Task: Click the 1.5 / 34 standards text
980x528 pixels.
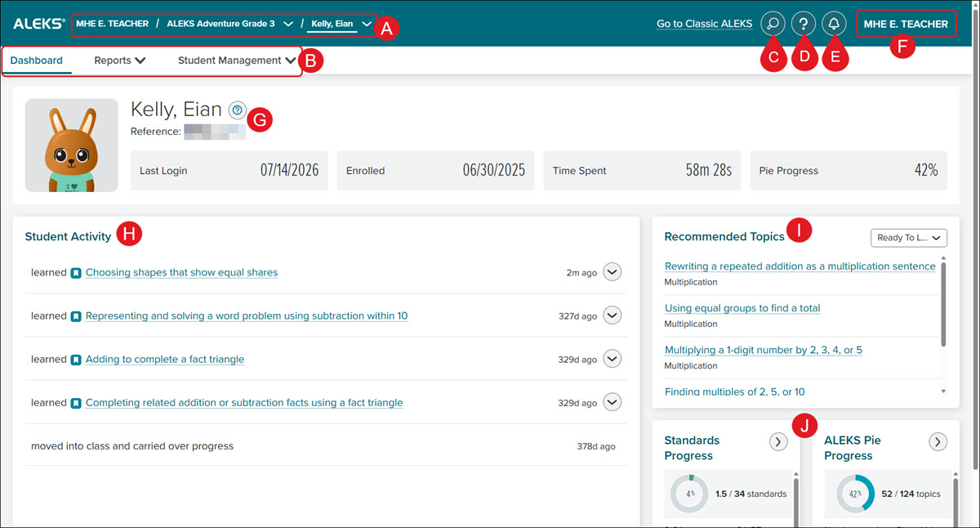Action: tap(751, 494)
